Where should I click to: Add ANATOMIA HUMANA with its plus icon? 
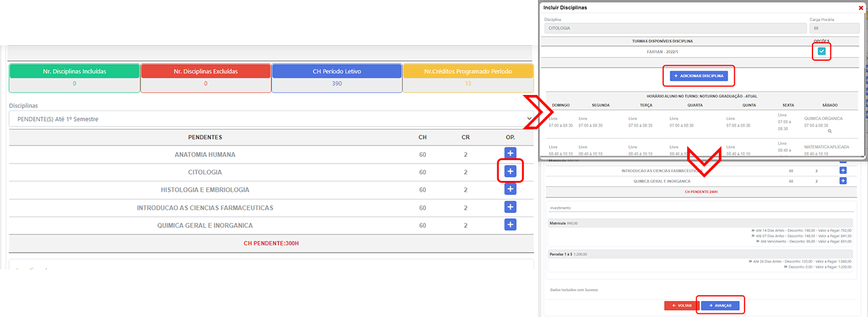click(x=510, y=153)
